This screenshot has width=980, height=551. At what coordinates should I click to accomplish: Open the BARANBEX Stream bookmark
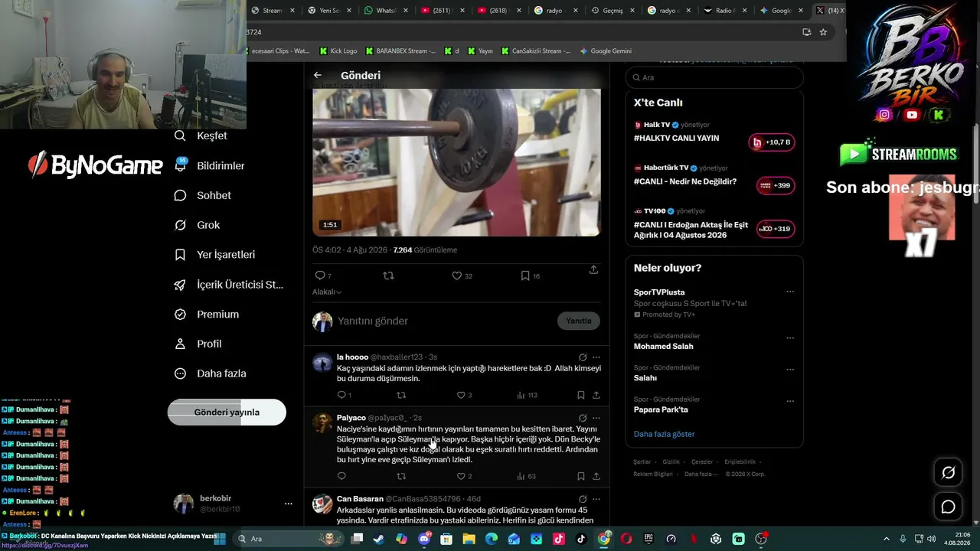point(401,51)
